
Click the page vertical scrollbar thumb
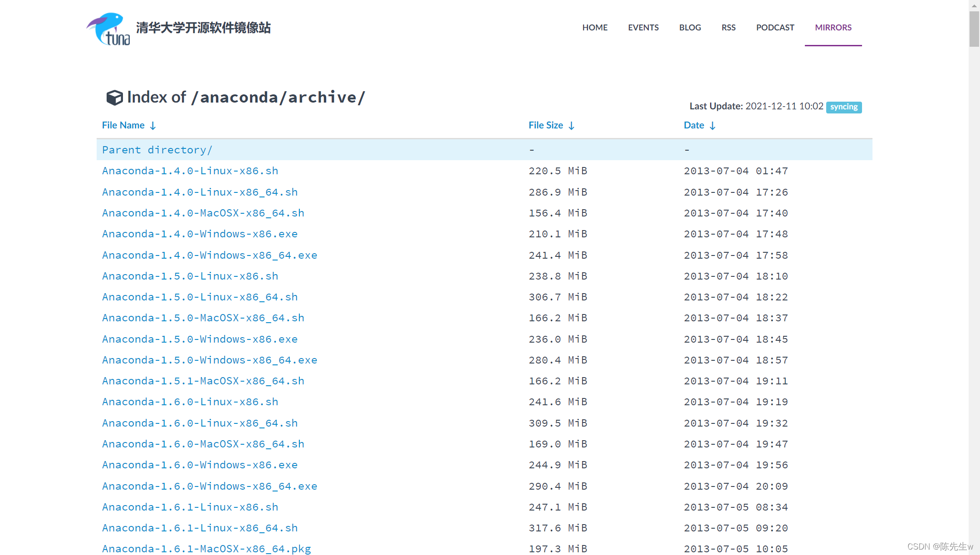tap(974, 28)
